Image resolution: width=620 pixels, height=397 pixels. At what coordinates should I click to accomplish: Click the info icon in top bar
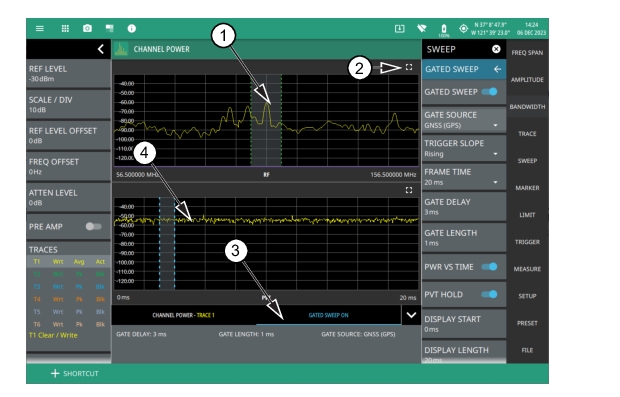[132, 28]
